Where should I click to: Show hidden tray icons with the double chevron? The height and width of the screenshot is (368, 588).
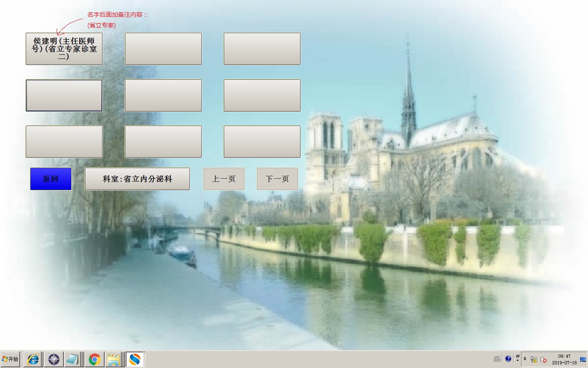[x=525, y=359]
